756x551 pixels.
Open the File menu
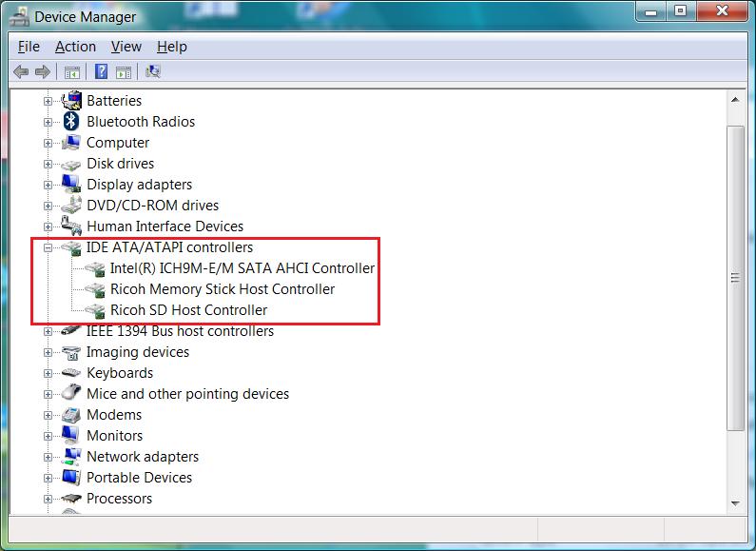[29, 47]
